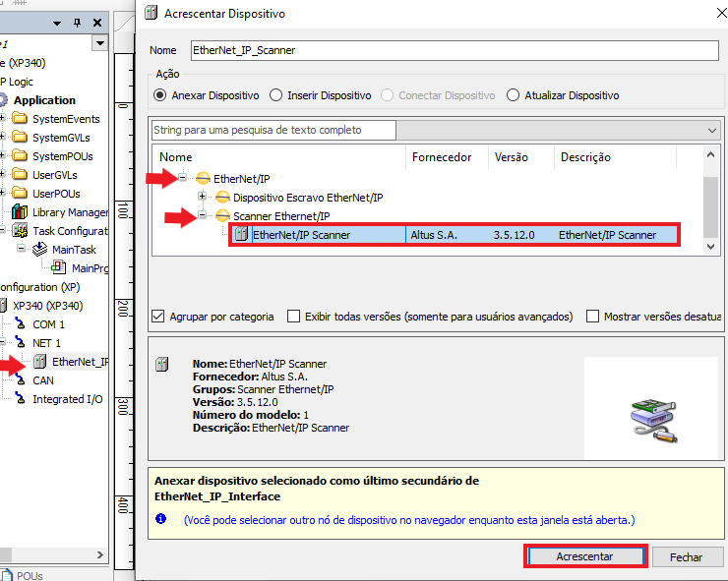Click the Scanner Ethernet/IP category icon
The width and height of the screenshot is (728, 581).
pyautogui.click(x=222, y=216)
